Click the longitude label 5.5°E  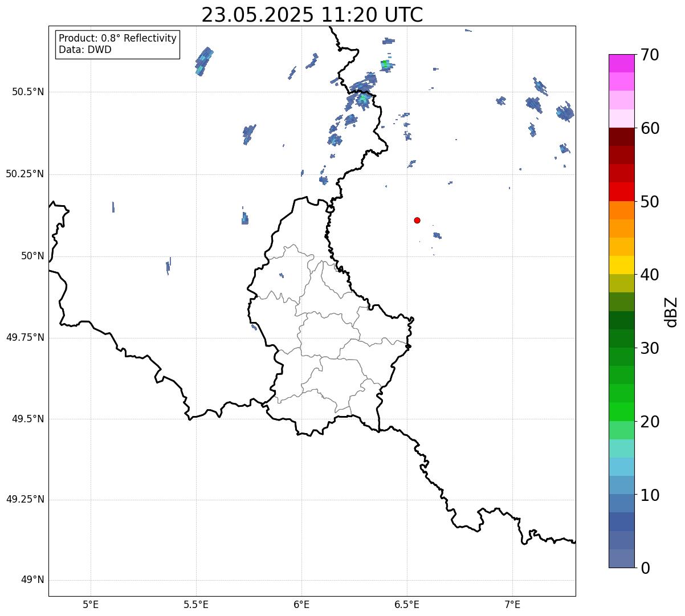pos(196,604)
